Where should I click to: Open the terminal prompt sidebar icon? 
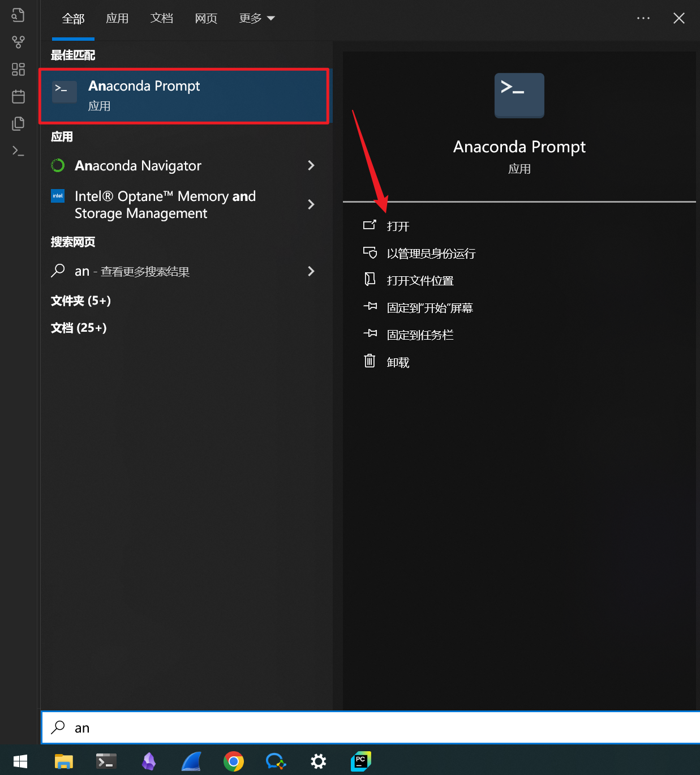point(18,151)
